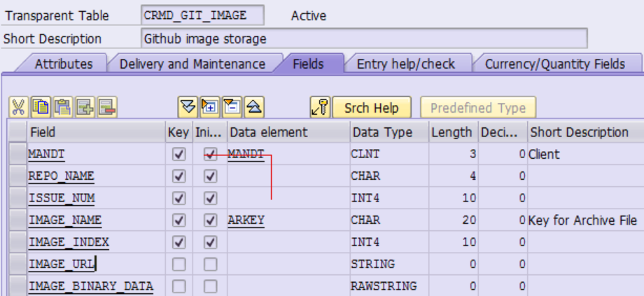Click the Data element column header
The image size is (644, 296).
(288, 132)
